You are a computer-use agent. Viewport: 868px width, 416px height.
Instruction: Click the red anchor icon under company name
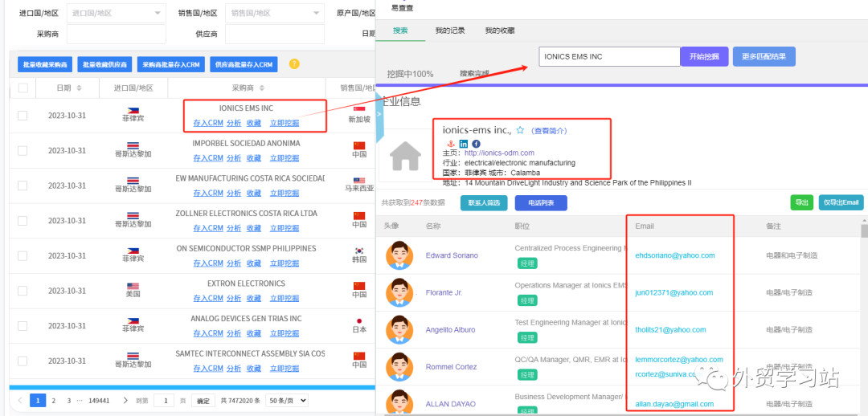451,144
